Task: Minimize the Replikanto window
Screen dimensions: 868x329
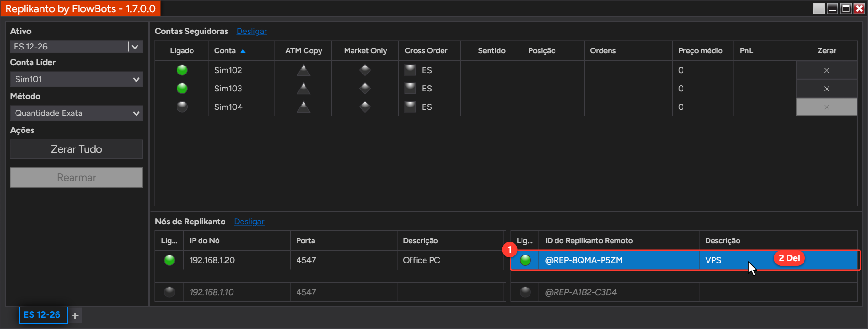Action: 833,8
